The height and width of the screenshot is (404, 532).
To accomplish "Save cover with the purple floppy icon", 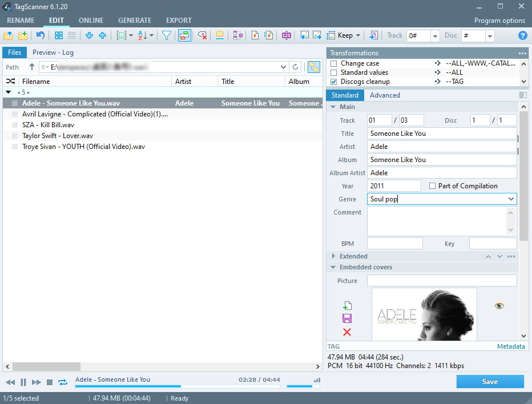I will [347, 318].
